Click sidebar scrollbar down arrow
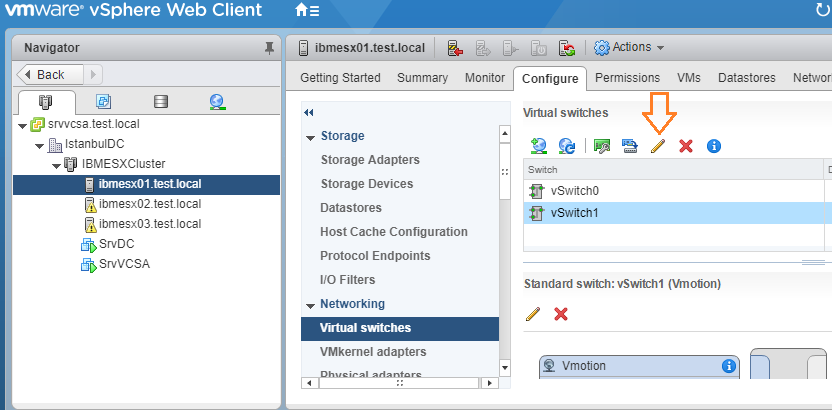Viewport: 832px width, 410px height. tap(505, 367)
